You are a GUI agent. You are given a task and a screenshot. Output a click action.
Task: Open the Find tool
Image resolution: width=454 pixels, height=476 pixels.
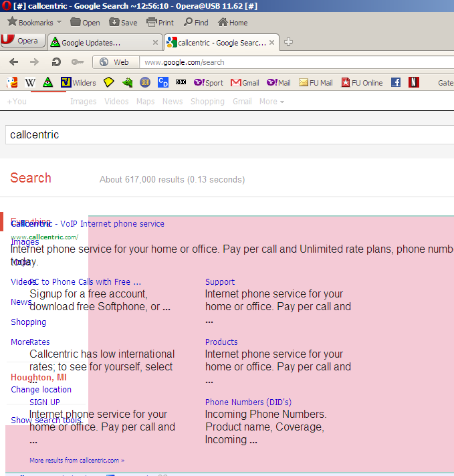click(x=196, y=23)
